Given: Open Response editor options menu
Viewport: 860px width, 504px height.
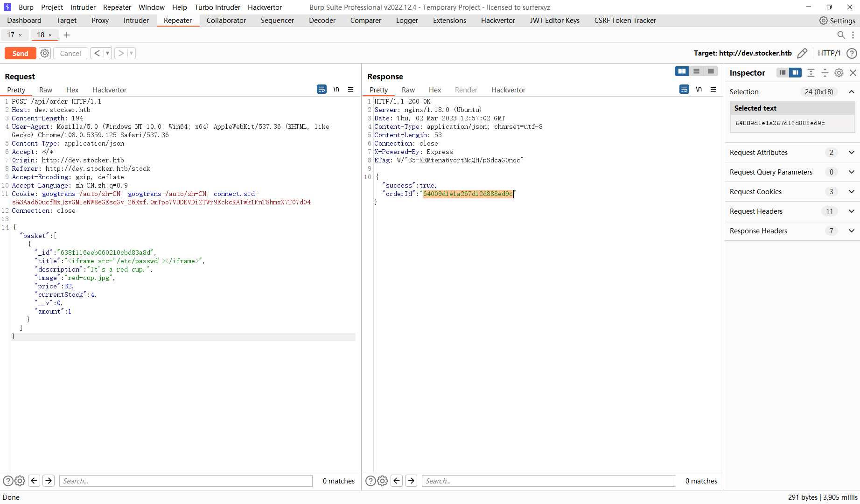Looking at the screenshot, I should tap(713, 89).
